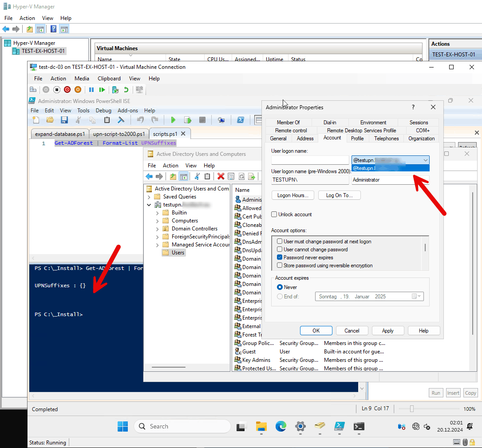Click Clear Console pane icon in ISE
Image resolution: width=482 pixels, height=448 pixels.
point(121,120)
